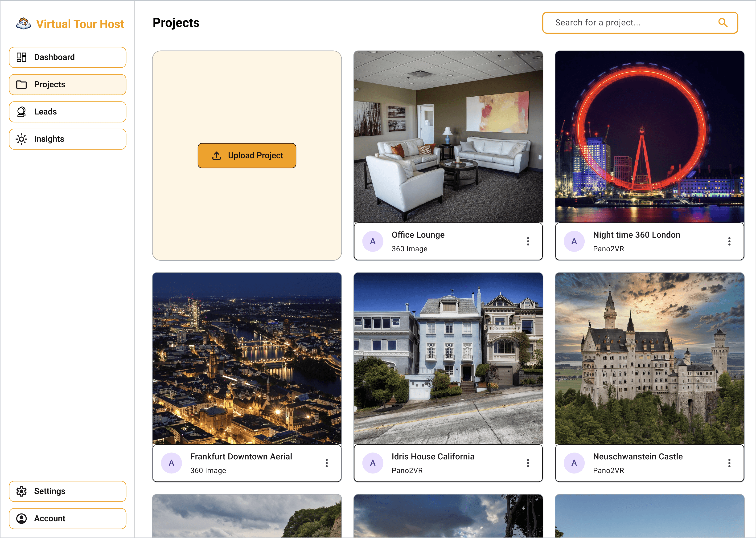Click the magnifier search icon
Screen dimensions: 756x538
[723, 23]
